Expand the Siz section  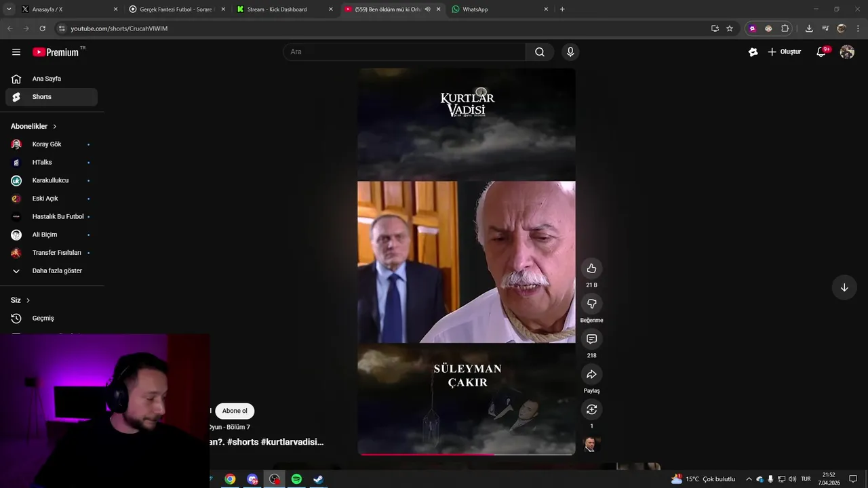coord(20,300)
